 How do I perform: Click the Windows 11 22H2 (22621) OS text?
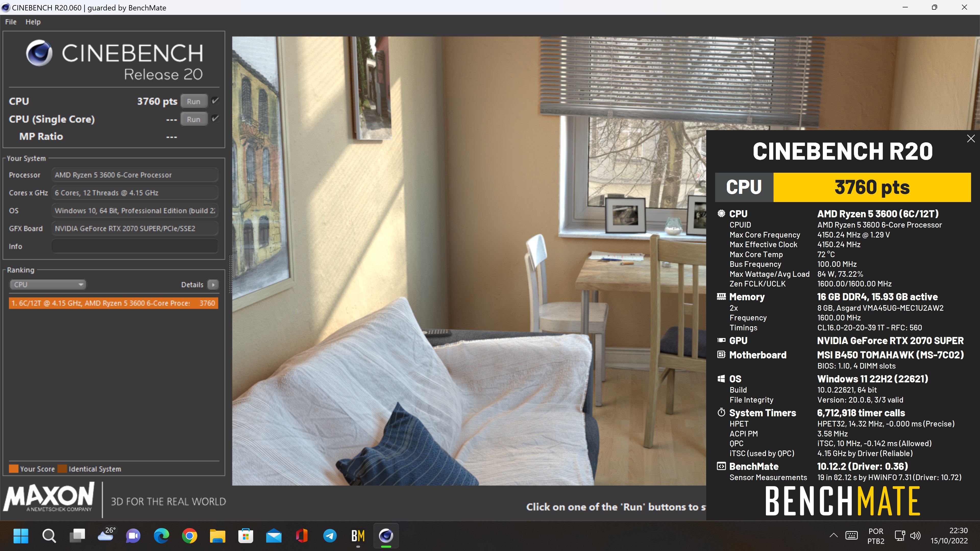(x=872, y=379)
